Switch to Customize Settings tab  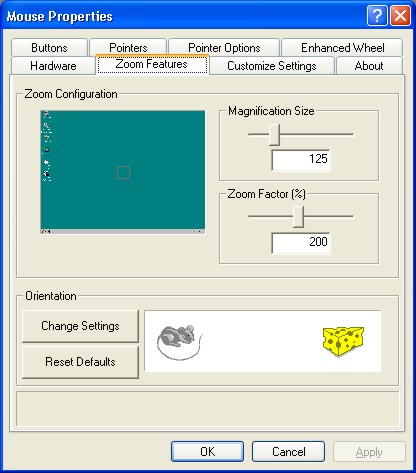272,65
